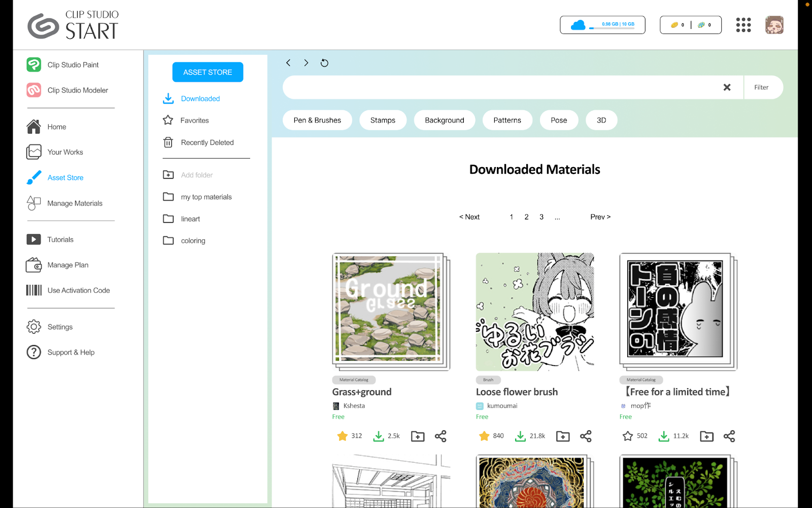
Task: Share the Free for a limited time material
Action: coord(729,436)
